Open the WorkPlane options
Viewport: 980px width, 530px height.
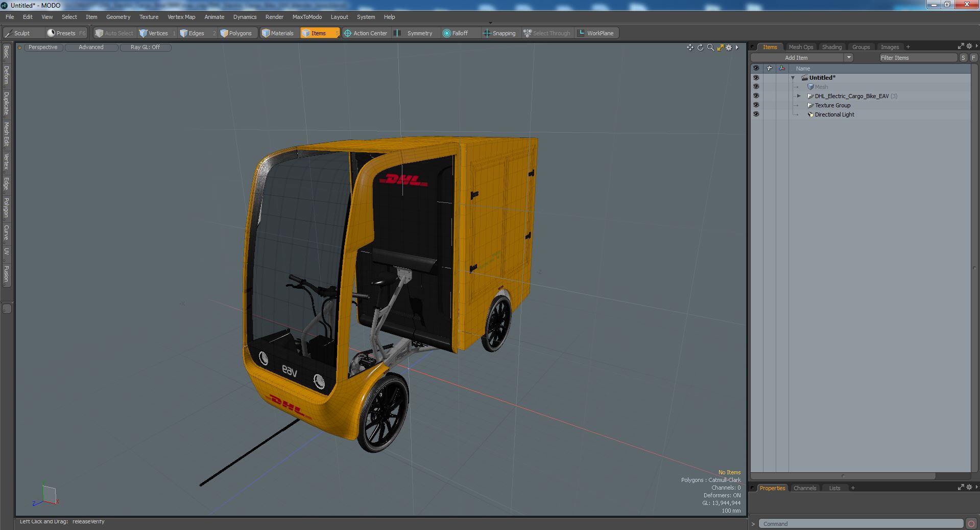point(596,33)
